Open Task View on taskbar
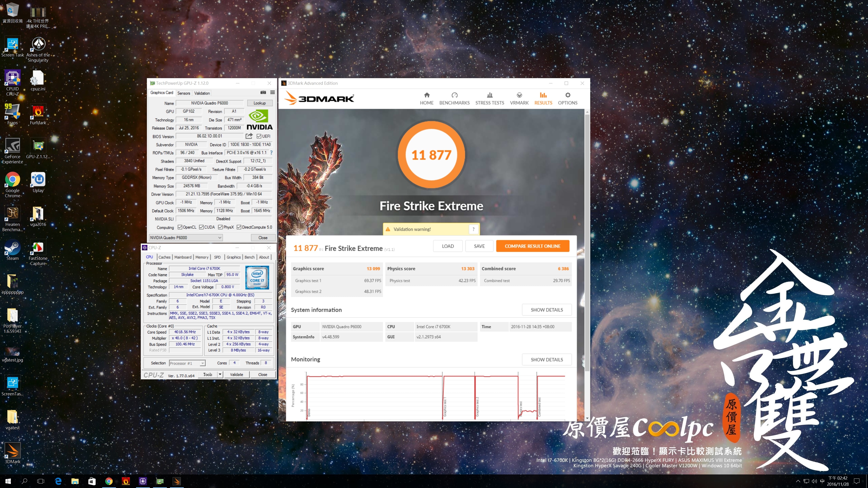Image resolution: width=868 pixels, height=488 pixels. pos(41,481)
